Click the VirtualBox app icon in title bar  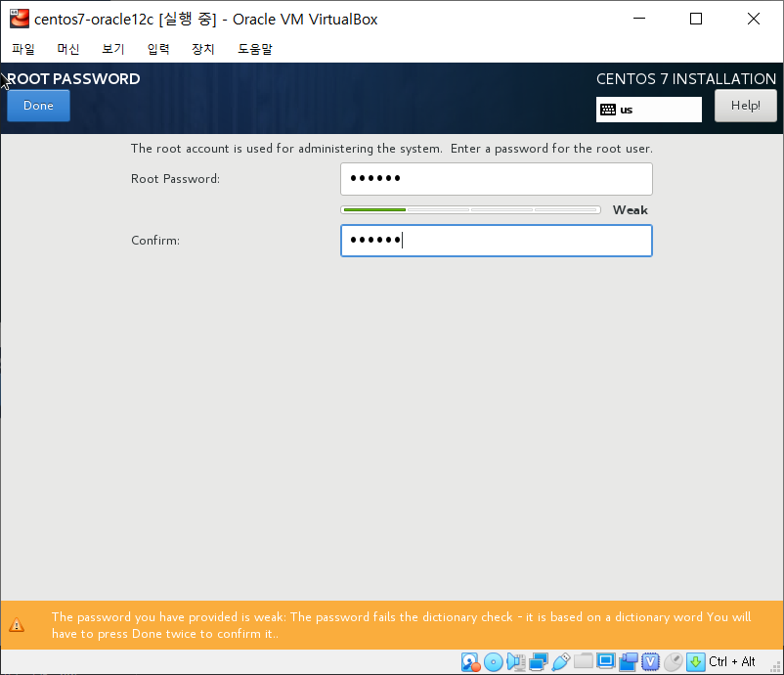point(20,19)
